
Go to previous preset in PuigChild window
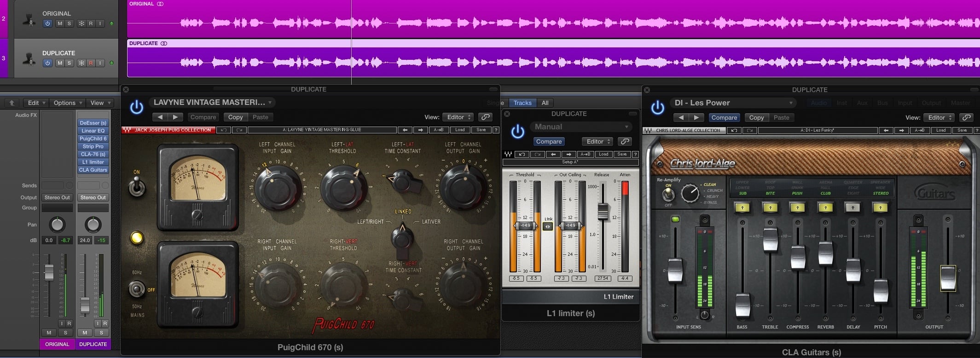(160, 117)
